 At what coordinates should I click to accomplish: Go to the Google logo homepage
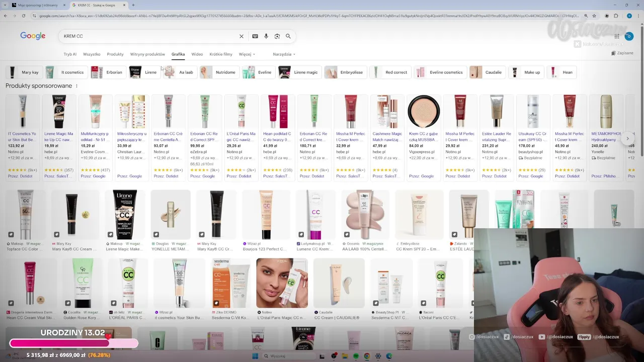tap(33, 36)
